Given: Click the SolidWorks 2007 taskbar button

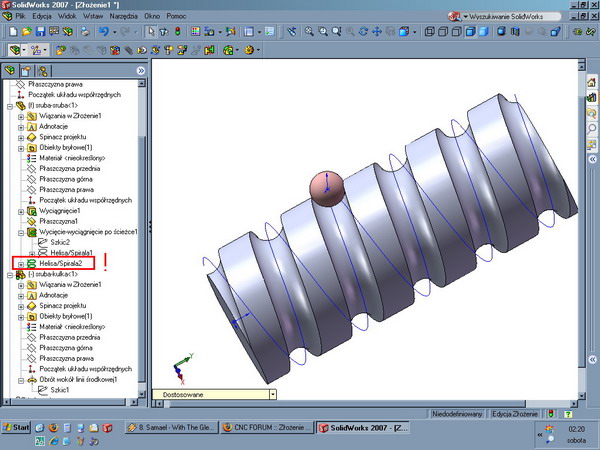Looking at the screenshot, I should [362, 427].
